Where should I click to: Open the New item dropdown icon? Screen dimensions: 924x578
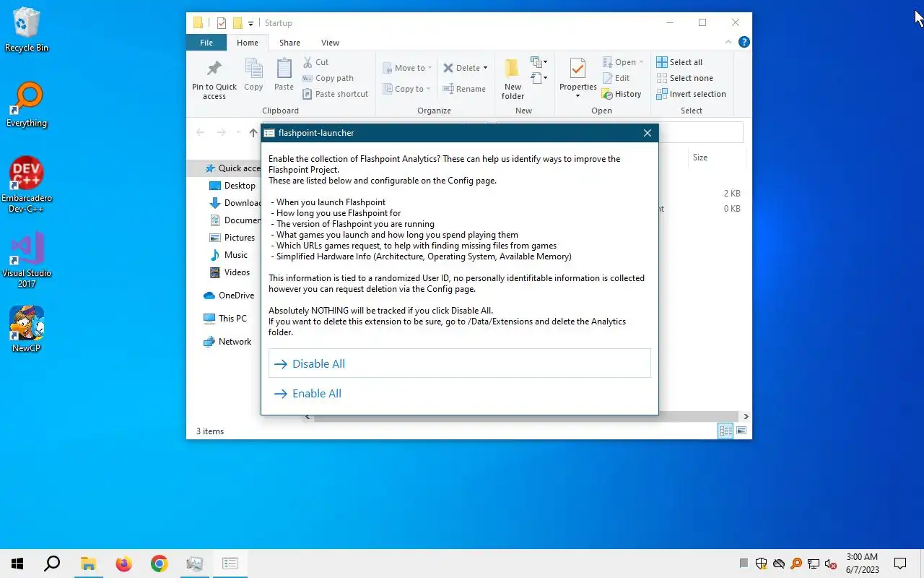coord(539,62)
